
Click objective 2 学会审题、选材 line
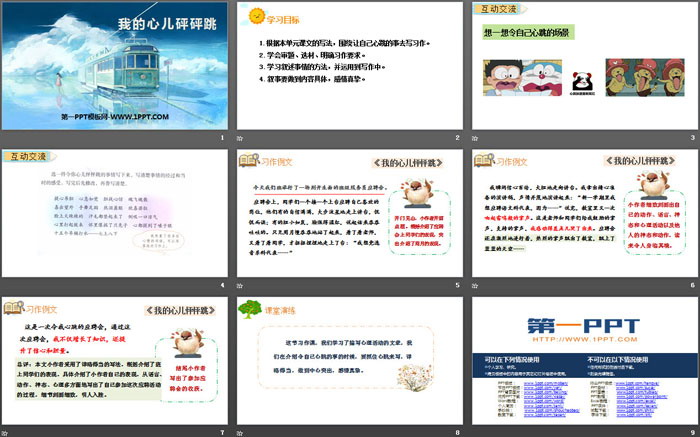coord(312,56)
